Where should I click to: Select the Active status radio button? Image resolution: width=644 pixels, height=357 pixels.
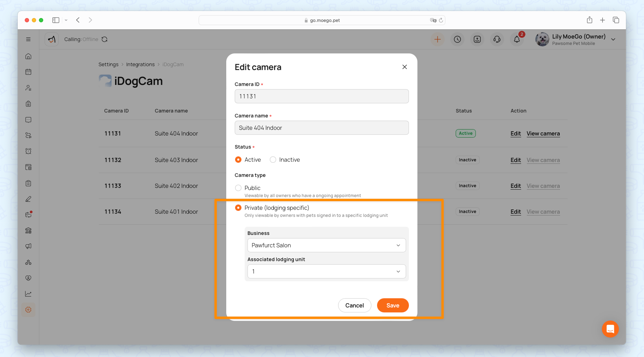pos(238,160)
